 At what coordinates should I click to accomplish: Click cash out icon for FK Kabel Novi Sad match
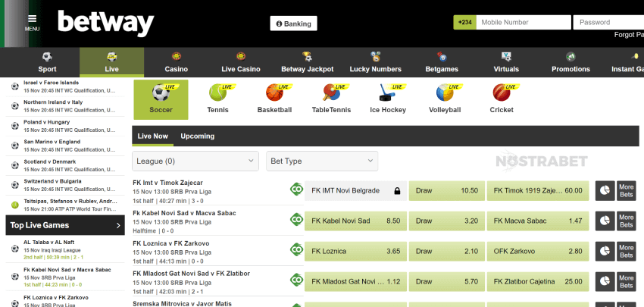(x=296, y=220)
